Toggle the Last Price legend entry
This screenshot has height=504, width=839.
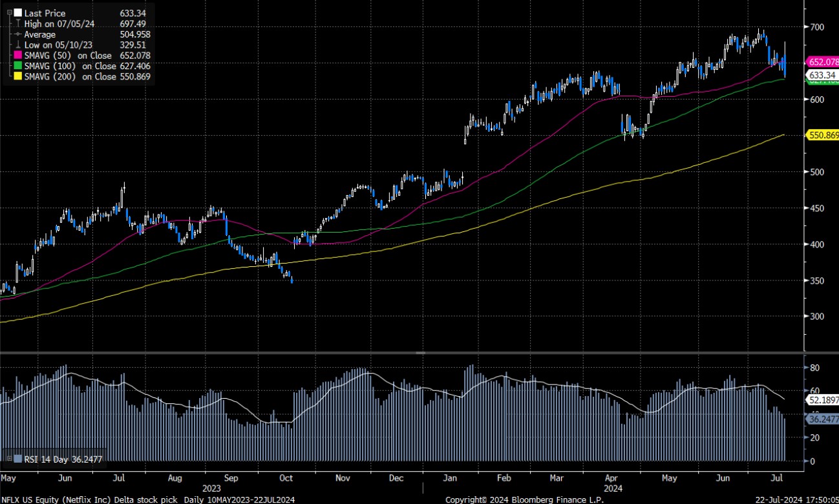45,13
